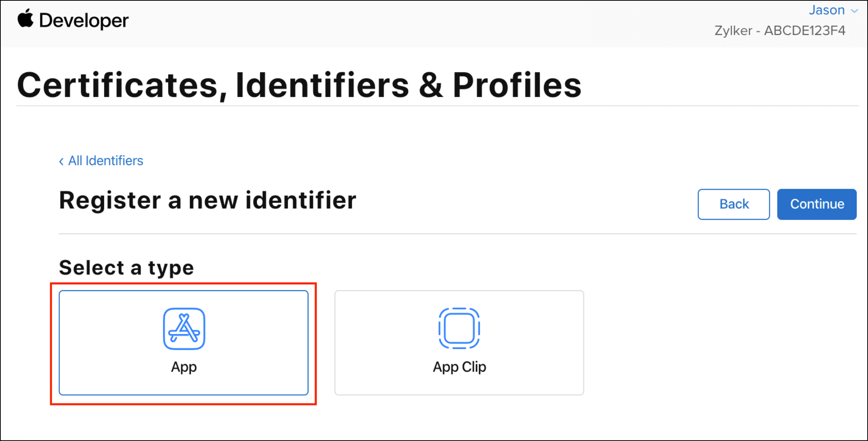Viewport: 868px width, 441px height.
Task: Click the App label text
Action: point(184,367)
